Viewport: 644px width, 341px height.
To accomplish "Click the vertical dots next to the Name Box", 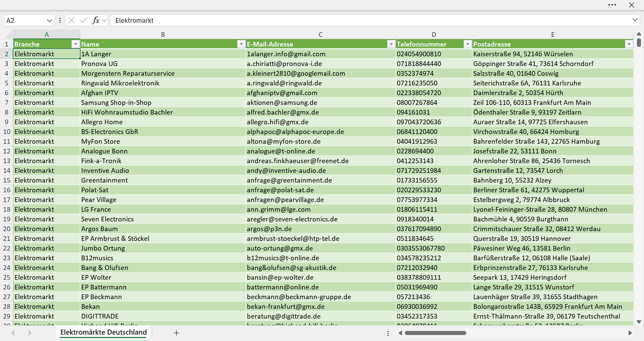I will (60, 20).
